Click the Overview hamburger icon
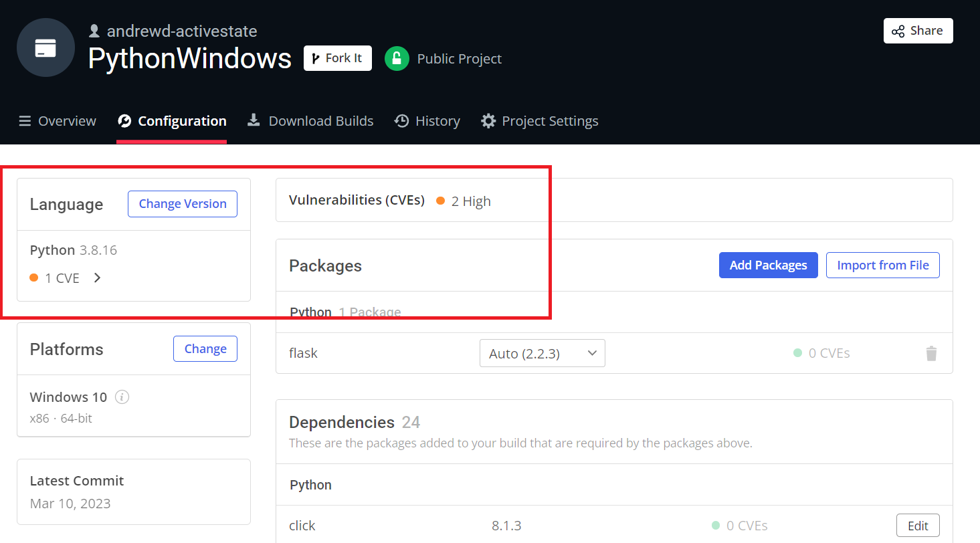980x543 pixels. (25, 121)
